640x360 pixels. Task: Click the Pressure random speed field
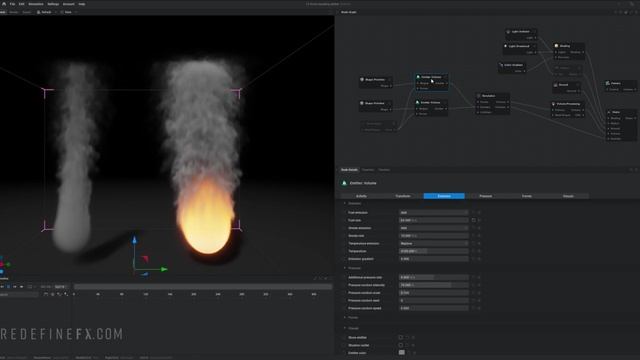[x=433, y=309]
